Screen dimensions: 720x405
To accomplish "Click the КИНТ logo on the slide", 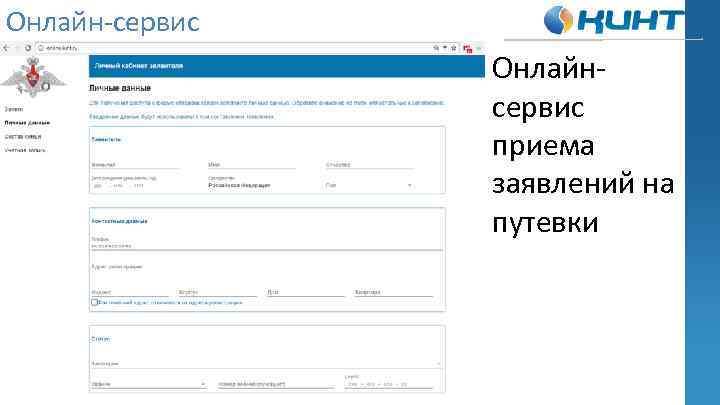I will coord(613,20).
